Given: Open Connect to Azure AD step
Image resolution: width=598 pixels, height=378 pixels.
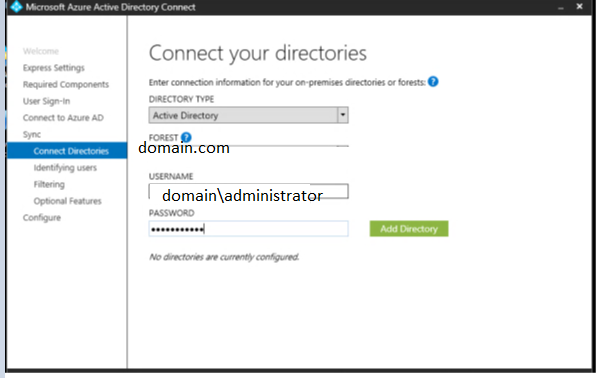Looking at the screenshot, I should click(63, 117).
